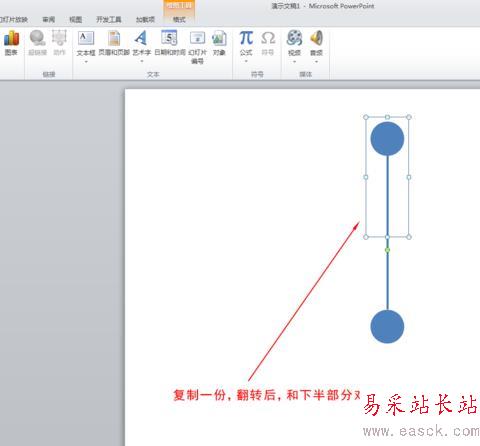Click the 演示文稿1 window title text
The image size is (480, 446).
(285, 6)
